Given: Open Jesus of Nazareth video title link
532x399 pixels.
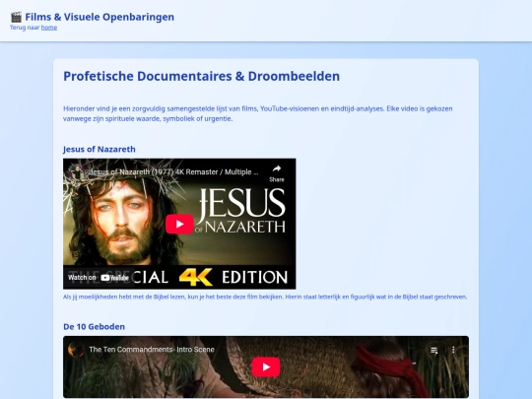Looking at the screenshot, I should (x=174, y=172).
